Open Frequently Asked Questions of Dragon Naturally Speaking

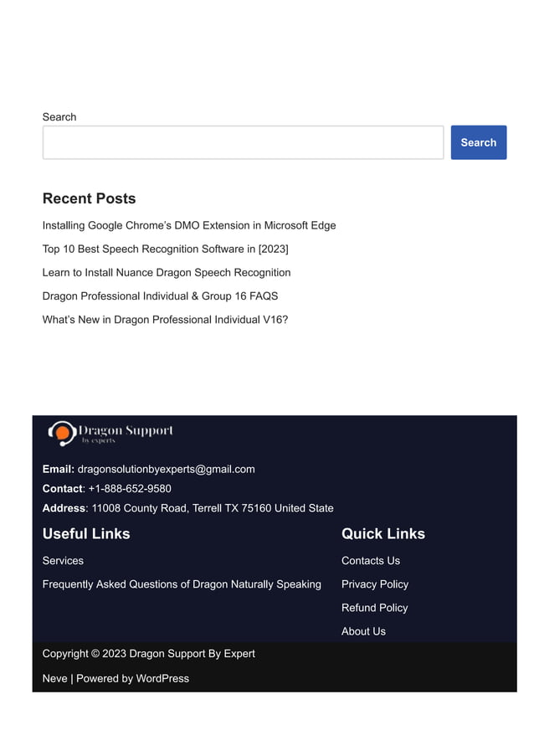click(x=182, y=584)
